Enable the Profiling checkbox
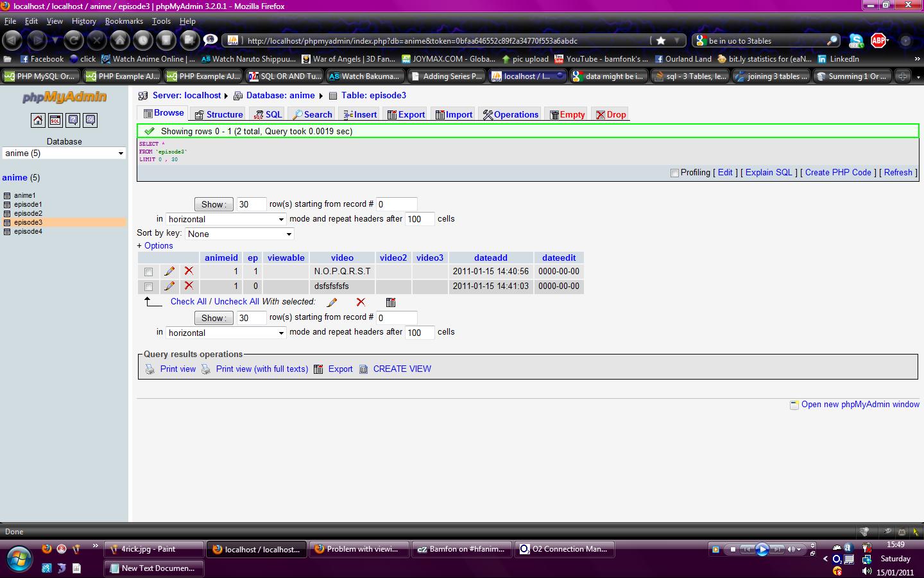Screen dimensions: 924x578 pyautogui.click(x=674, y=173)
